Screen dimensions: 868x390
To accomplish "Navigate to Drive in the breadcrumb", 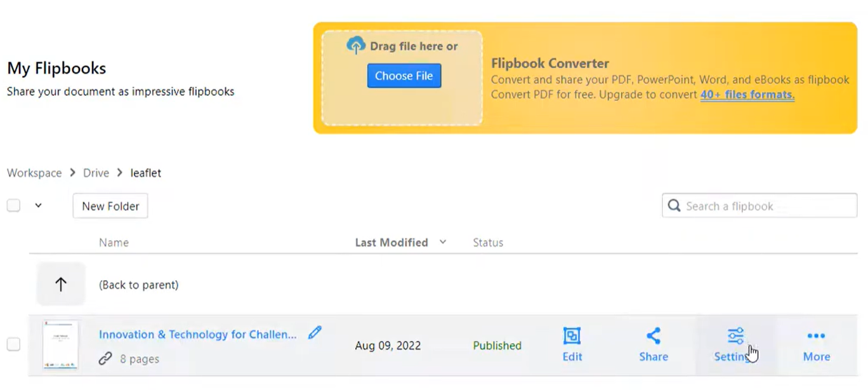I will [x=96, y=173].
